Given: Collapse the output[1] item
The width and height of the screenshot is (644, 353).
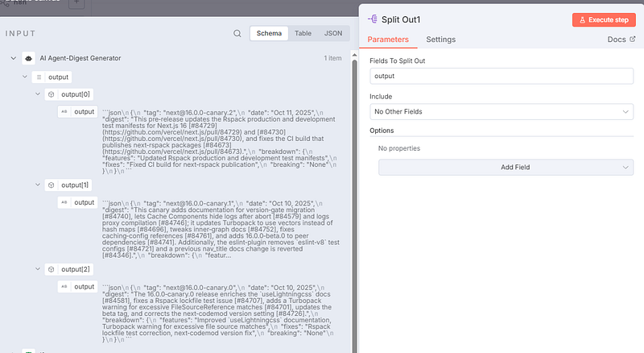Looking at the screenshot, I should (x=37, y=185).
